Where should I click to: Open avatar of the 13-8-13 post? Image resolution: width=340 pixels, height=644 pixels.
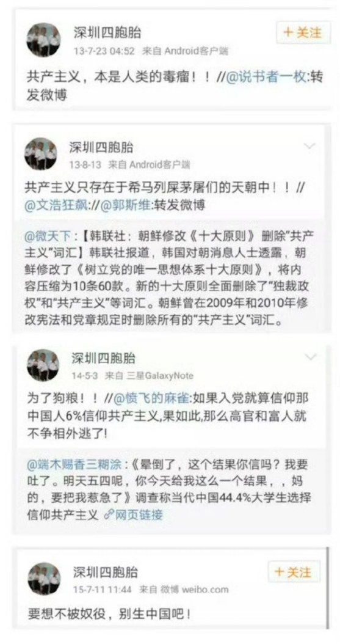point(41,153)
